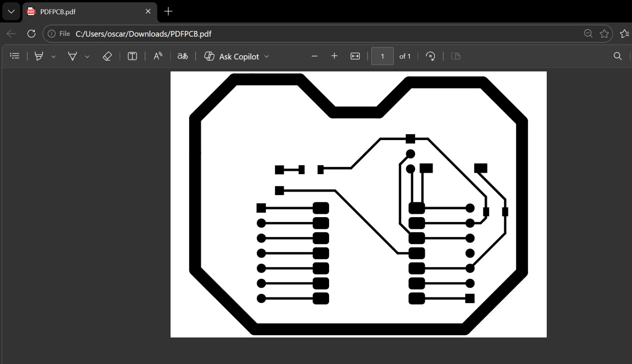The image size is (632, 364).
Task: Select the Highlight tool
Action: [39, 56]
